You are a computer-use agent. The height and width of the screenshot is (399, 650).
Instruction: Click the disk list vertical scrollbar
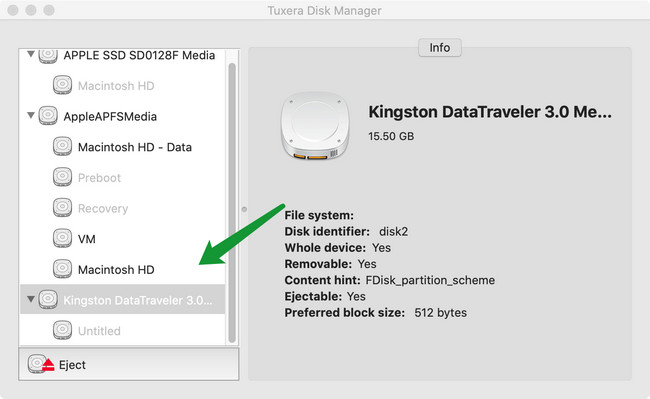[232, 203]
